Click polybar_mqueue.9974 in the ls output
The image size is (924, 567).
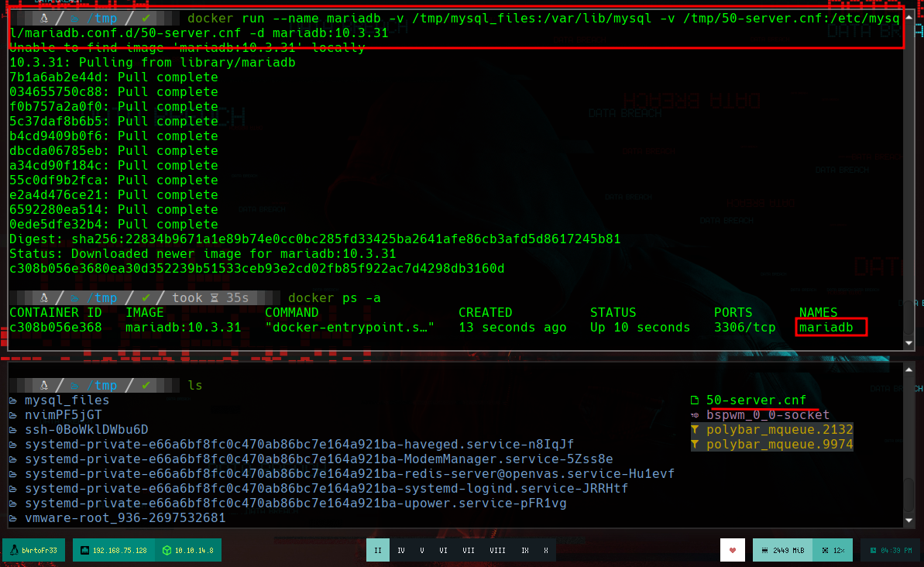(780, 445)
